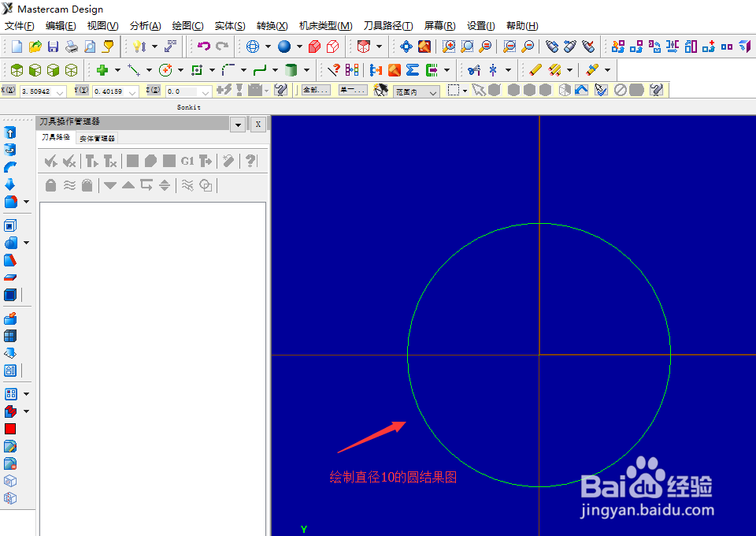Close the operations manager with X button
The height and width of the screenshot is (536, 756).
click(x=258, y=125)
